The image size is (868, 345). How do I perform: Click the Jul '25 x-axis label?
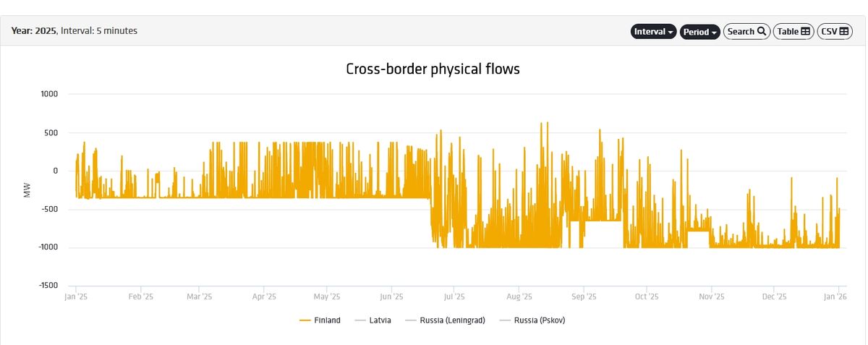[x=454, y=297]
